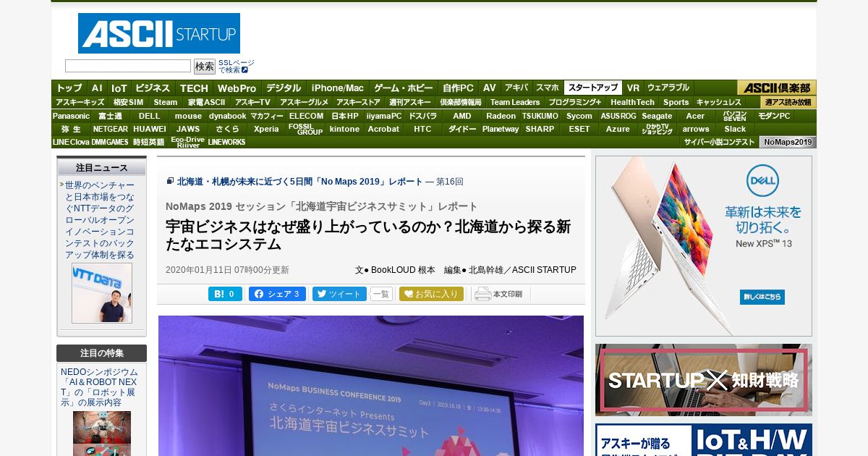Click the 検索 search button

[x=205, y=67]
